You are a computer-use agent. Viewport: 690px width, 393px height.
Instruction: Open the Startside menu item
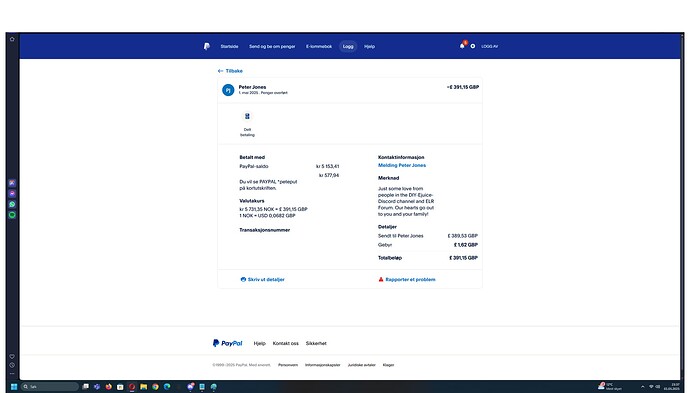[229, 46]
